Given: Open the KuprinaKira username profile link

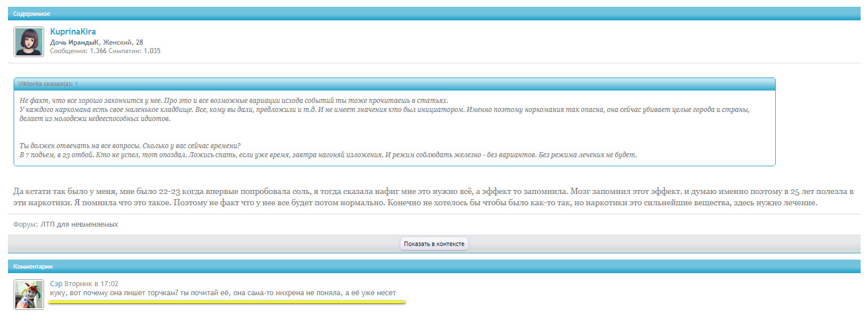Looking at the screenshot, I should coord(73,32).
